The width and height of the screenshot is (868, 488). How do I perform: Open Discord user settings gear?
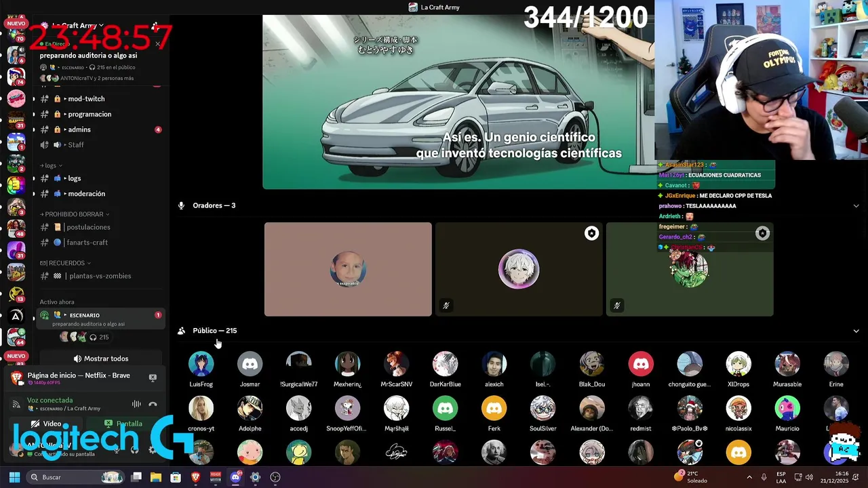point(152,449)
